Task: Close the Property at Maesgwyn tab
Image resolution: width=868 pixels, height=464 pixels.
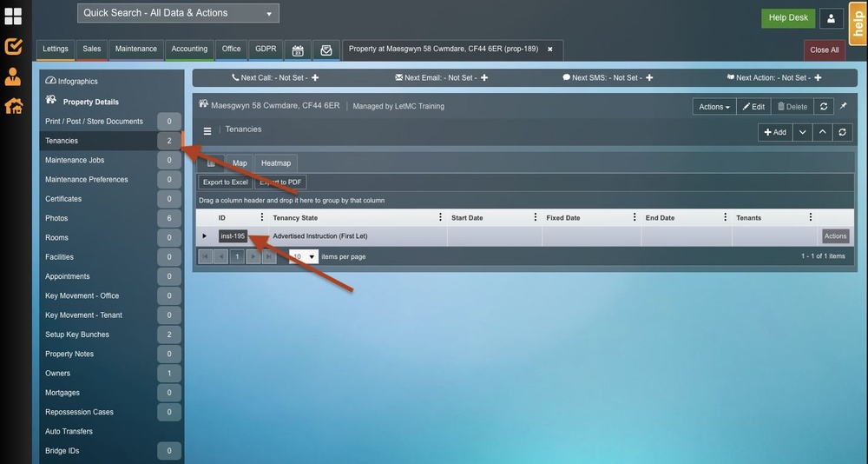Action: [550, 50]
